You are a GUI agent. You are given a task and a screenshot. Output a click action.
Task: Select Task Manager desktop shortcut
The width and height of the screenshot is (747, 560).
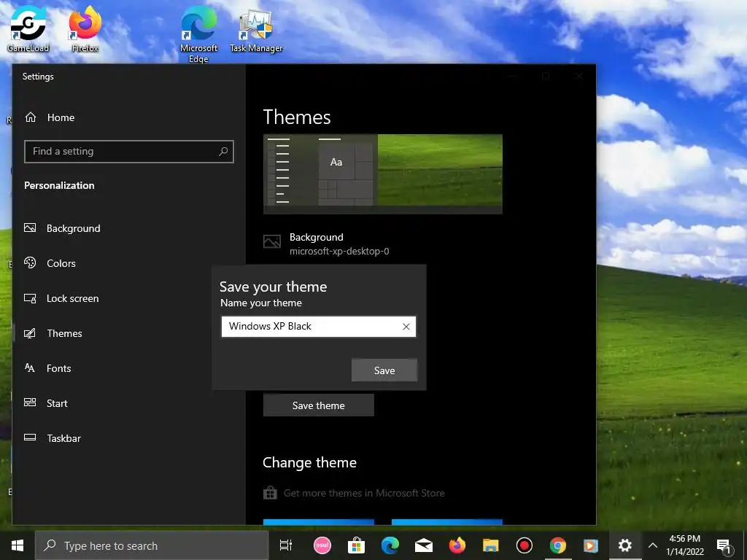[x=256, y=29]
